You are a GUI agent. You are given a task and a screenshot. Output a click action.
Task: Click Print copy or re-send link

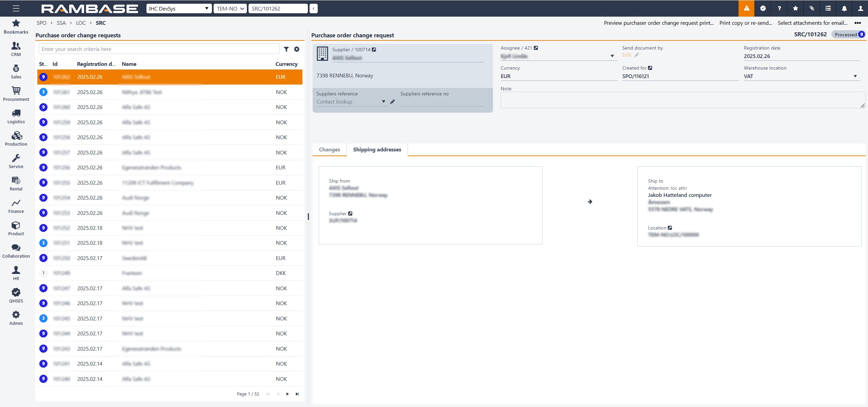click(x=745, y=23)
